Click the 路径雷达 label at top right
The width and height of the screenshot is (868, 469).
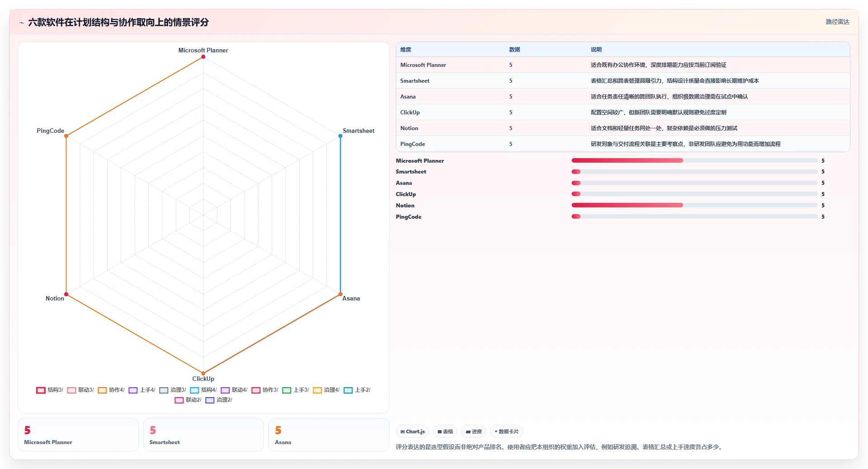coord(837,22)
